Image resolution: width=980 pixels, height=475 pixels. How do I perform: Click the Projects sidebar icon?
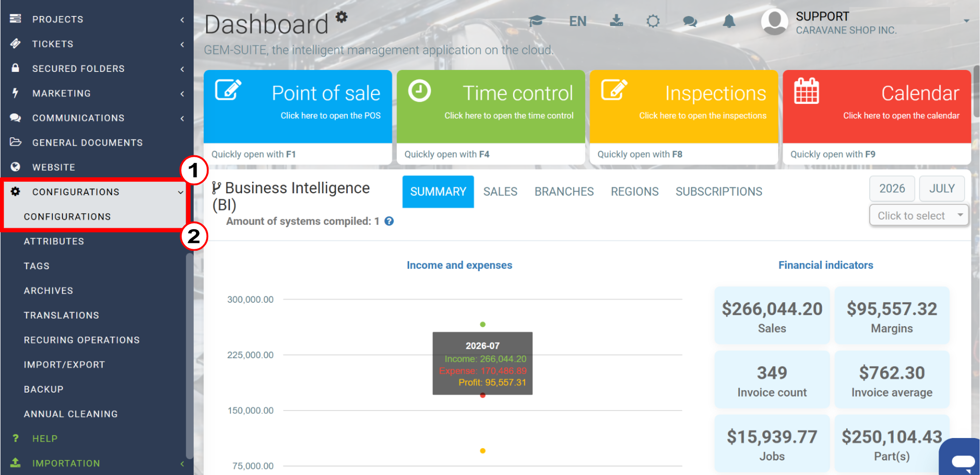[x=15, y=19]
